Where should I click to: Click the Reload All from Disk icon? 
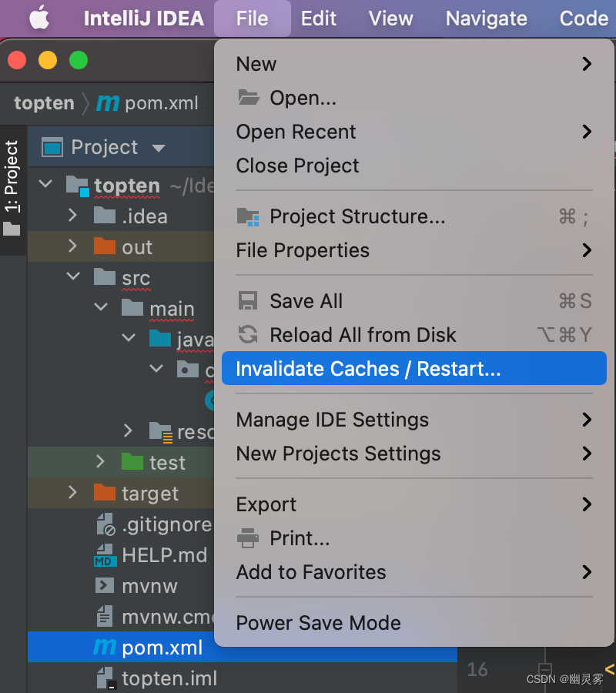point(248,335)
